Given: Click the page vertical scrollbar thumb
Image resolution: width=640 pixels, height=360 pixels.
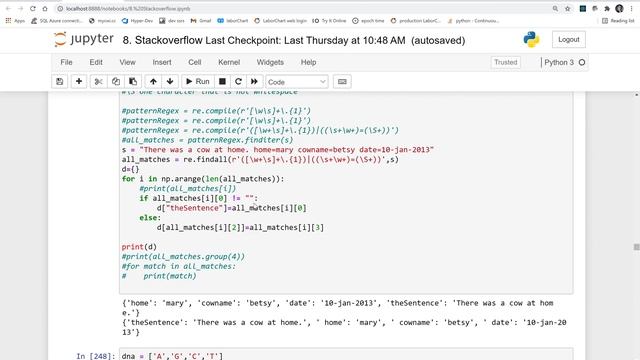Looking at the screenshot, I should click(636, 247).
